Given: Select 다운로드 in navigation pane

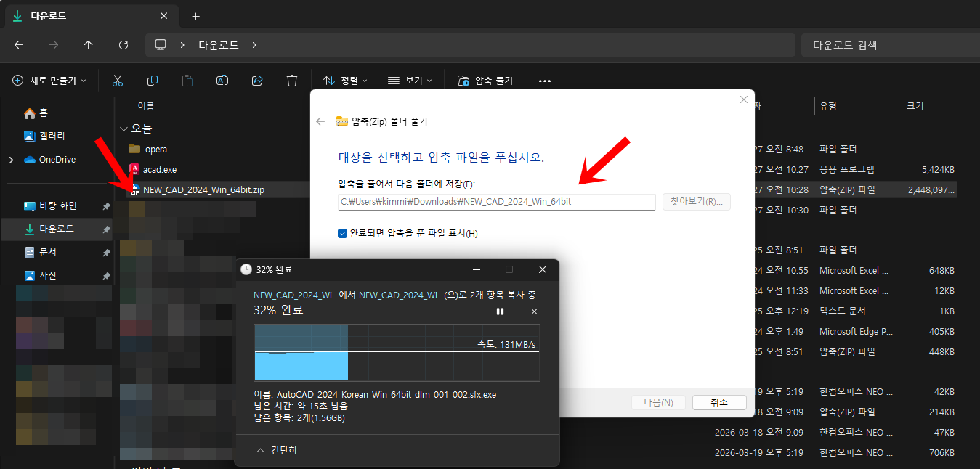Looking at the screenshot, I should point(56,229).
